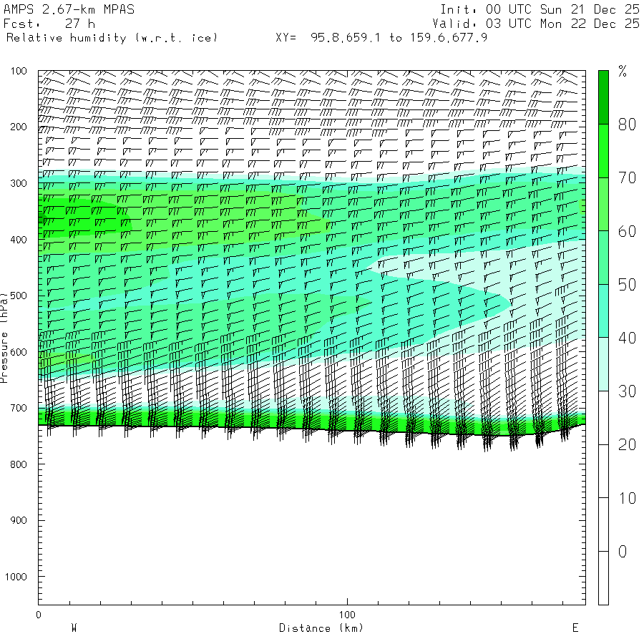Click the 400 hPa pressure axis label
The width and height of the screenshot is (644, 644).
tap(19, 240)
